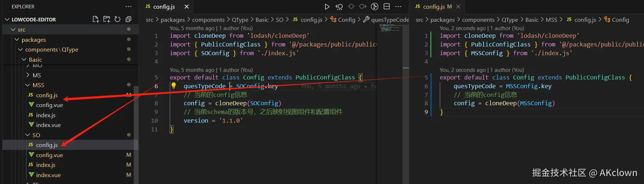644x184 pixels.
Task: Click 'config.js' in the right editor breadcrumb
Action: coord(585,20)
